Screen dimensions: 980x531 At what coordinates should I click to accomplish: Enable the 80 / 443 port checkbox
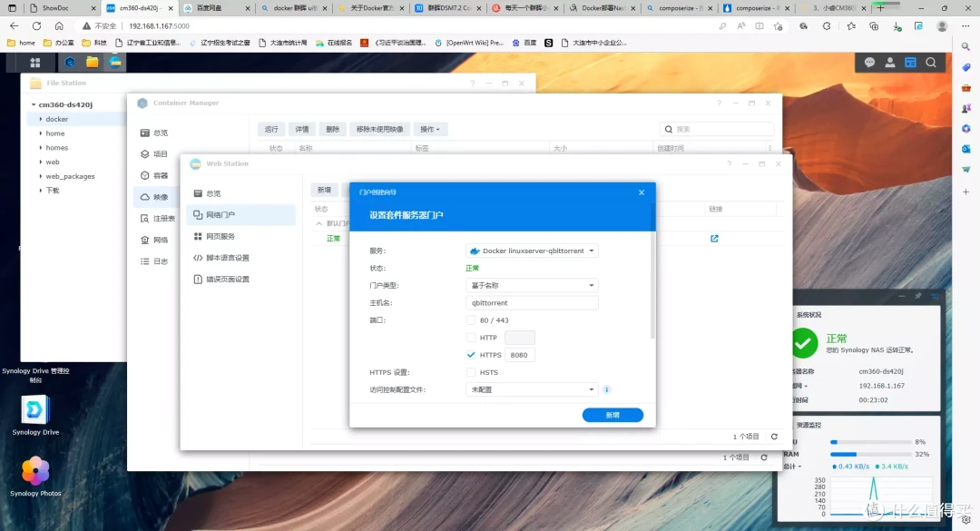471,320
